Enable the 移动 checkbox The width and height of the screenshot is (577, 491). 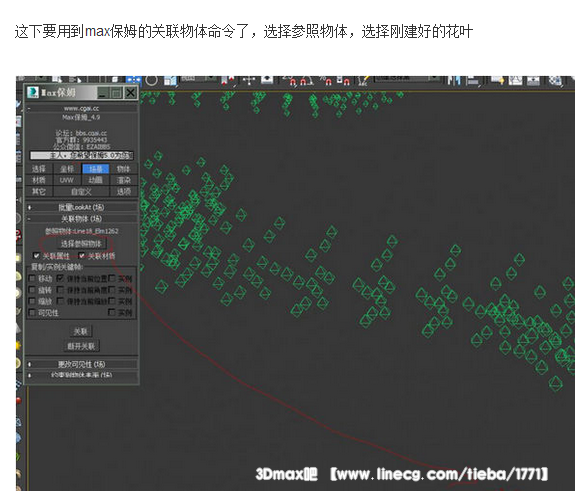pos(32,279)
